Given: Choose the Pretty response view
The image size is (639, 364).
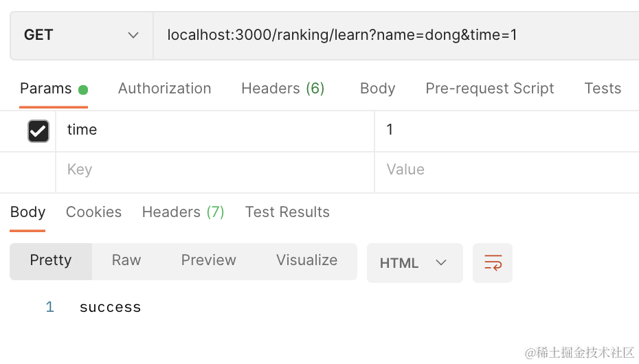Looking at the screenshot, I should 51,260.
